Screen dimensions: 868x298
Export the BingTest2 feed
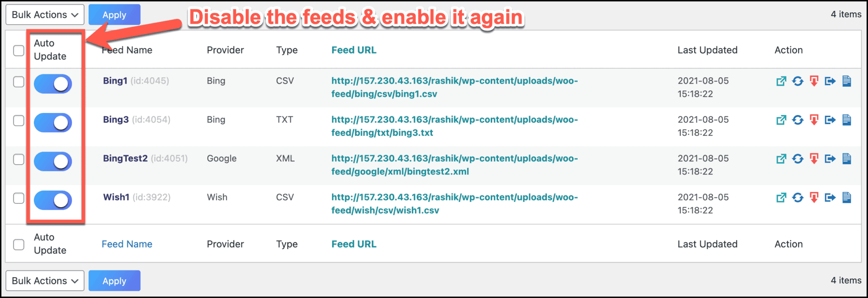pyautogui.click(x=830, y=158)
